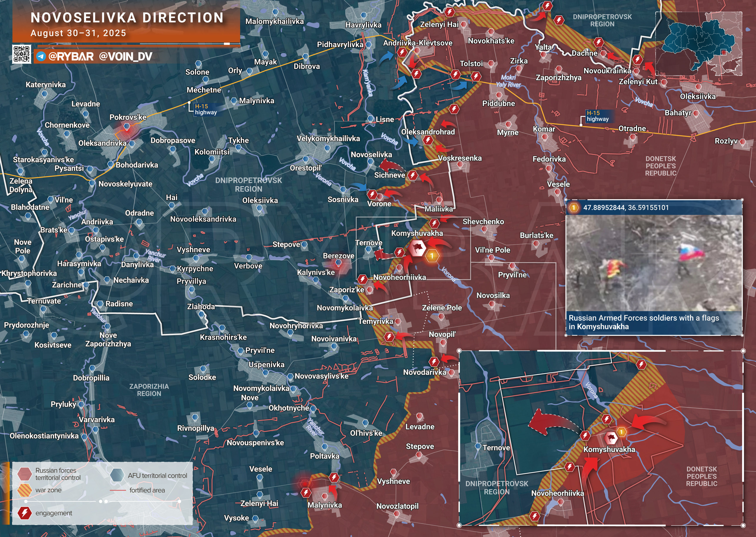Click the NOVOSELIVKA DIRECTION title
The height and width of the screenshot is (537, 756).
[127, 18]
